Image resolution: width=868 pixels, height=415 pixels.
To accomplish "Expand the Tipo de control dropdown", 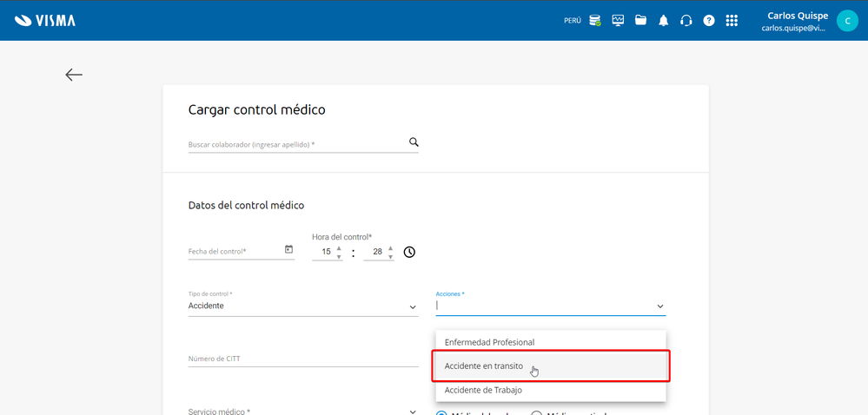I will pyautogui.click(x=413, y=307).
